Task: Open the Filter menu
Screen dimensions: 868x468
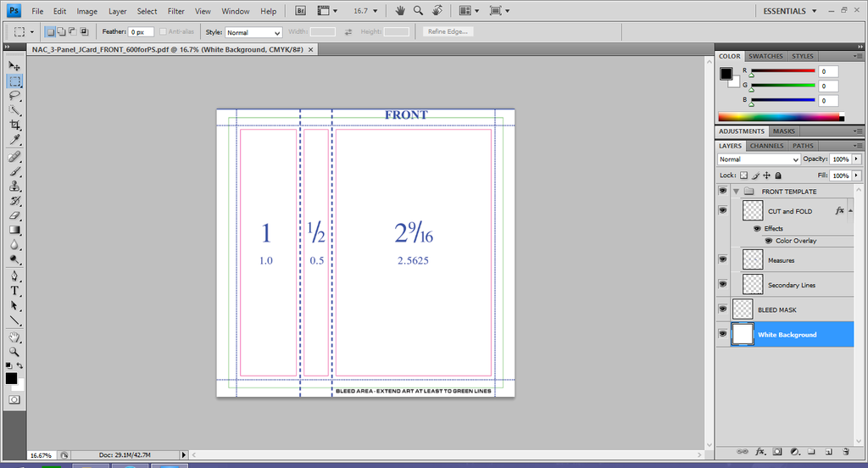Action: (175, 11)
